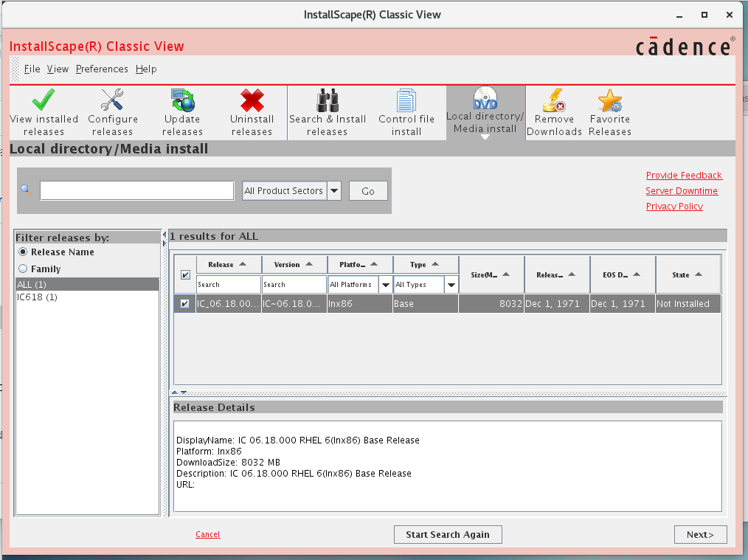Select the Family filter radio button
The image size is (748, 560).
[x=23, y=269]
